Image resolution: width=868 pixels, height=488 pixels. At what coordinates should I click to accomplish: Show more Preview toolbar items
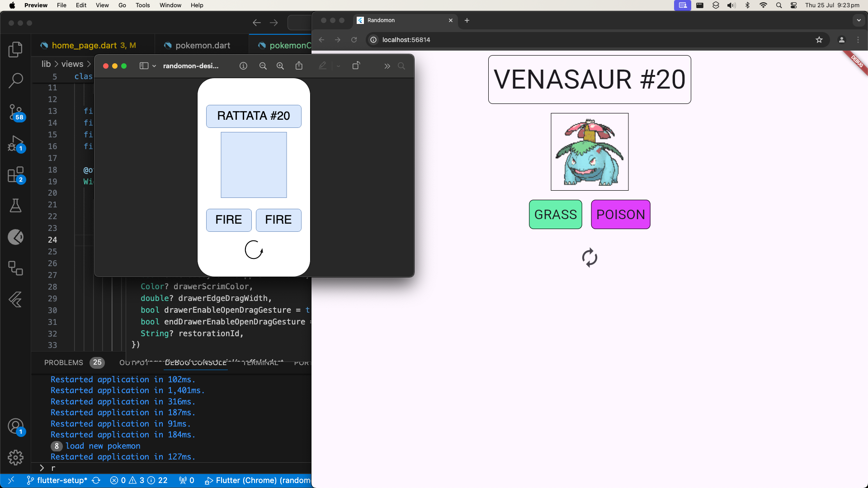tap(387, 66)
